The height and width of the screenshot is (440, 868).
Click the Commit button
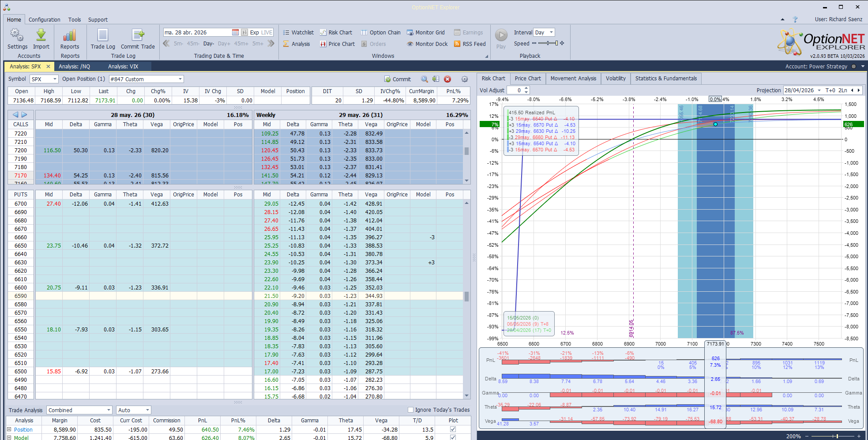(398, 79)
